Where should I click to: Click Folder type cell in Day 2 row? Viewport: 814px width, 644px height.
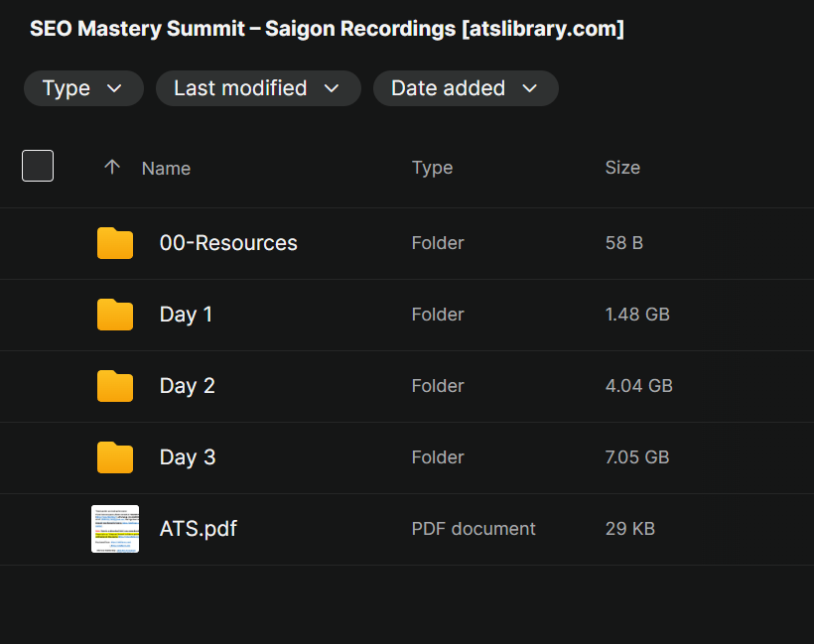click(x=438, y=386)
